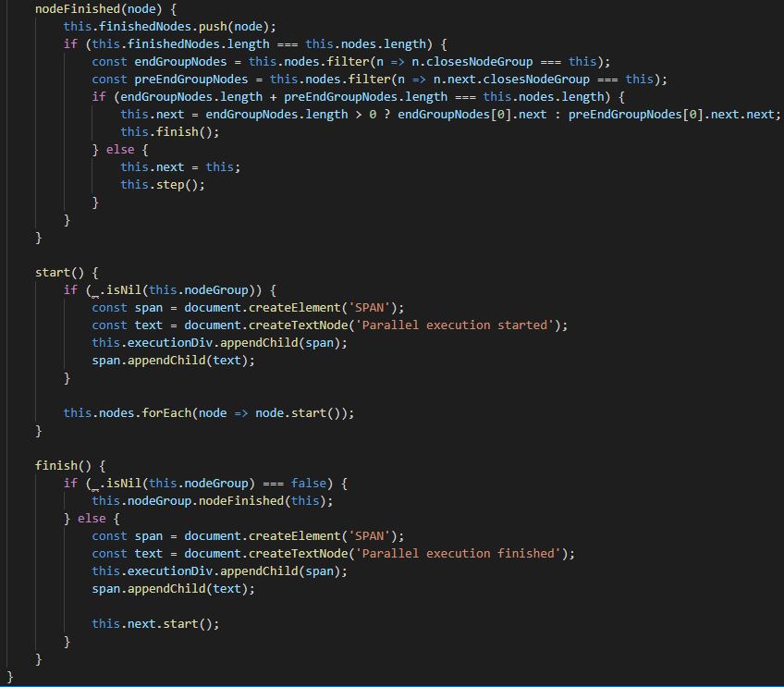Screen dimensions: 784x687
Task: Click the this.nodes.forEach(node => node.start()) line
Action: [x=209, y=413]
